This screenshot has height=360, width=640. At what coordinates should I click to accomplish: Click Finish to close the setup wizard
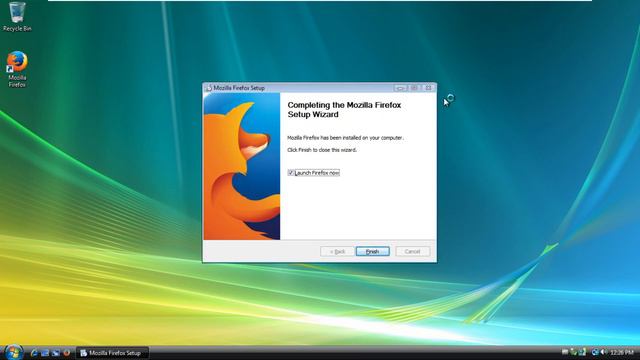pyautogui.click(x=372, y=251)
